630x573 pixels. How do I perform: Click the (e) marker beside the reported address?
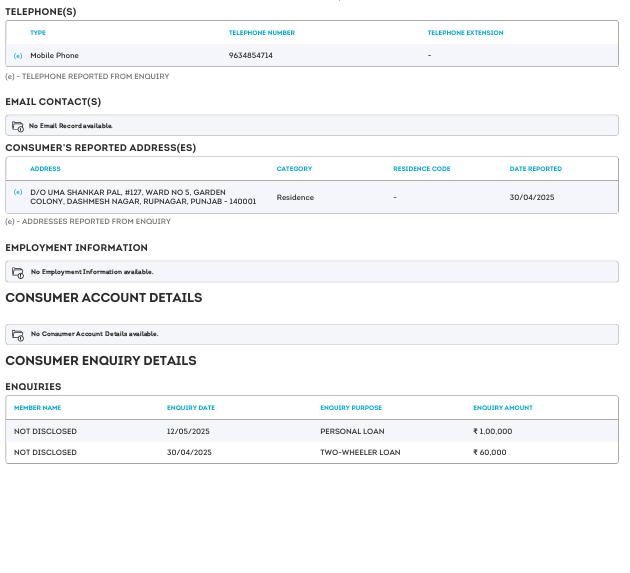(x=18, y=191)
